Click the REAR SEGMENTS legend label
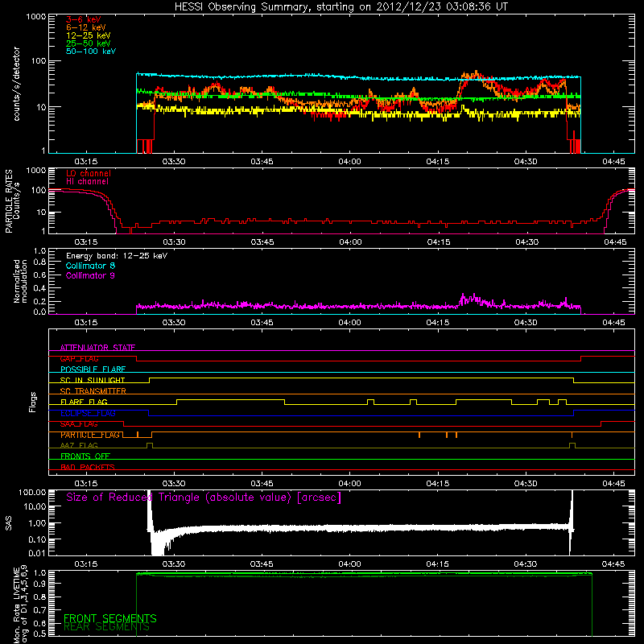The width and height of the screenshot is (644, 644). coord(106,627)
